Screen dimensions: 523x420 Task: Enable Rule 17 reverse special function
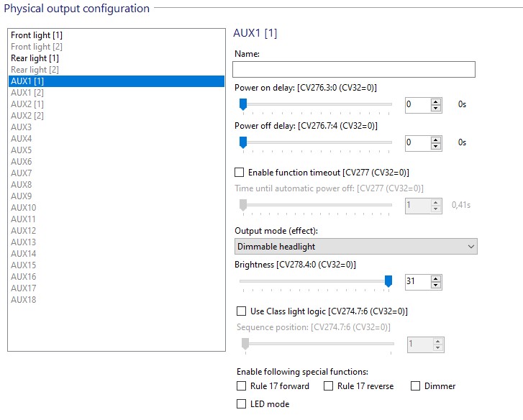329,386
